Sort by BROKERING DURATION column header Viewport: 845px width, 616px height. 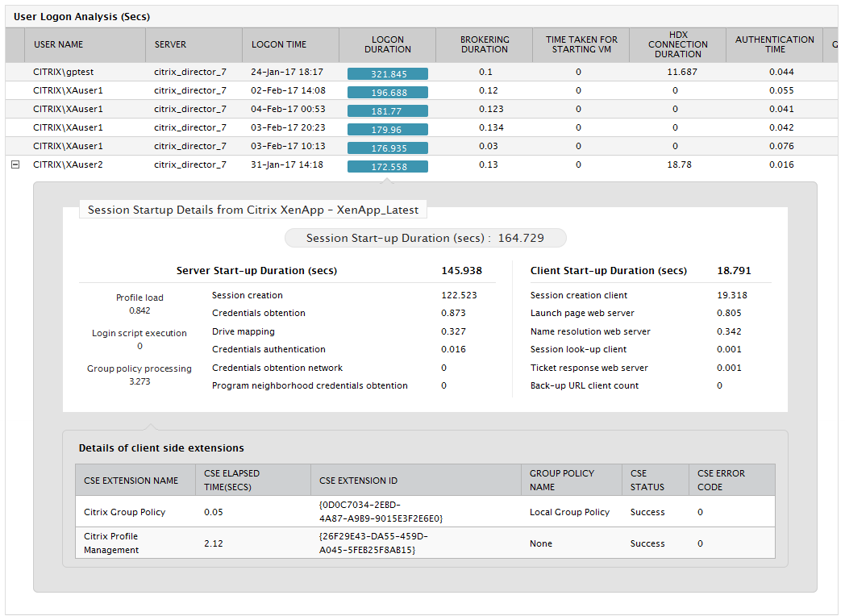(485, 44)
